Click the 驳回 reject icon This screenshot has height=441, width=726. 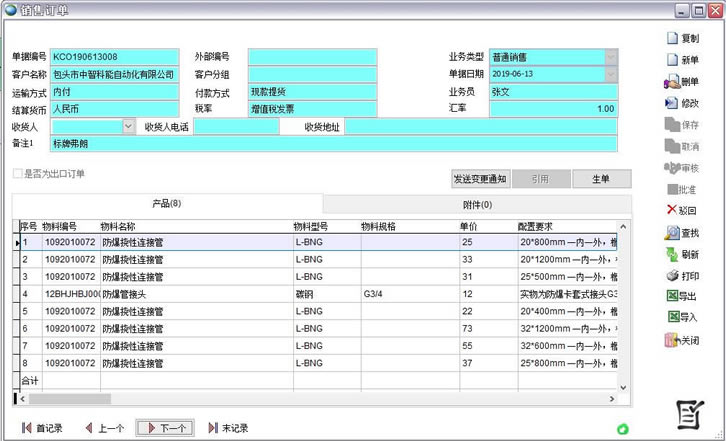(672, 210)
